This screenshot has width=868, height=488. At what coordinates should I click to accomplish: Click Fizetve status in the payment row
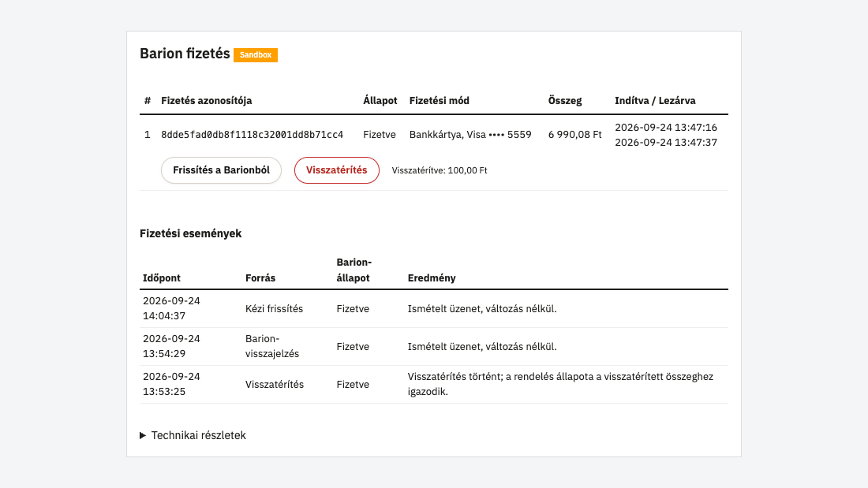[x=380, y=135]
